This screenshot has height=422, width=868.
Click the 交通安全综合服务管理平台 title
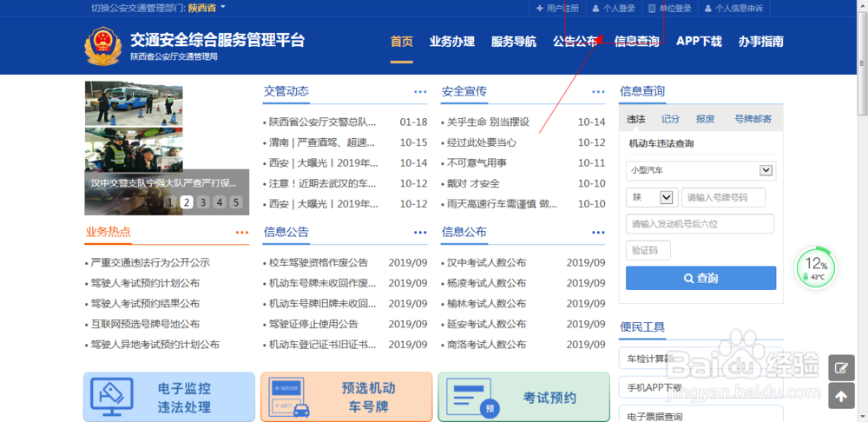(x=218, y=39)
